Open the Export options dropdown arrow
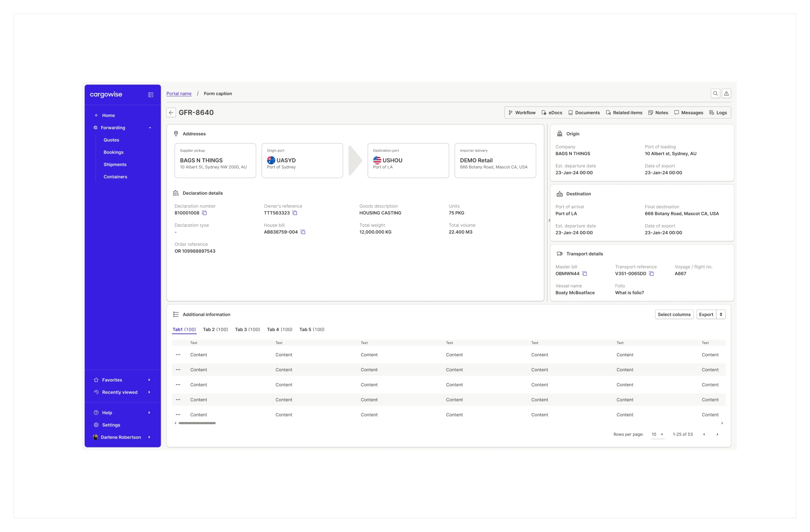 point(721,315)
